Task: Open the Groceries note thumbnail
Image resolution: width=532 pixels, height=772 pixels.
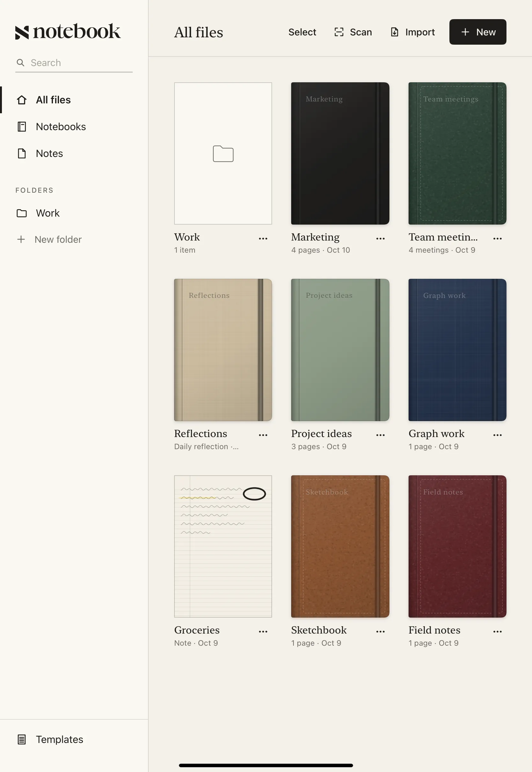Action: (223, 546)
